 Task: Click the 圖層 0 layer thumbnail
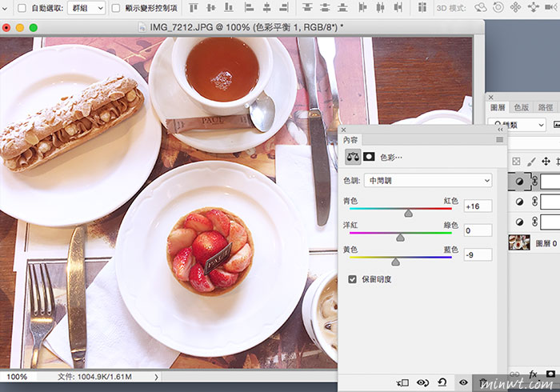[519, 242]
